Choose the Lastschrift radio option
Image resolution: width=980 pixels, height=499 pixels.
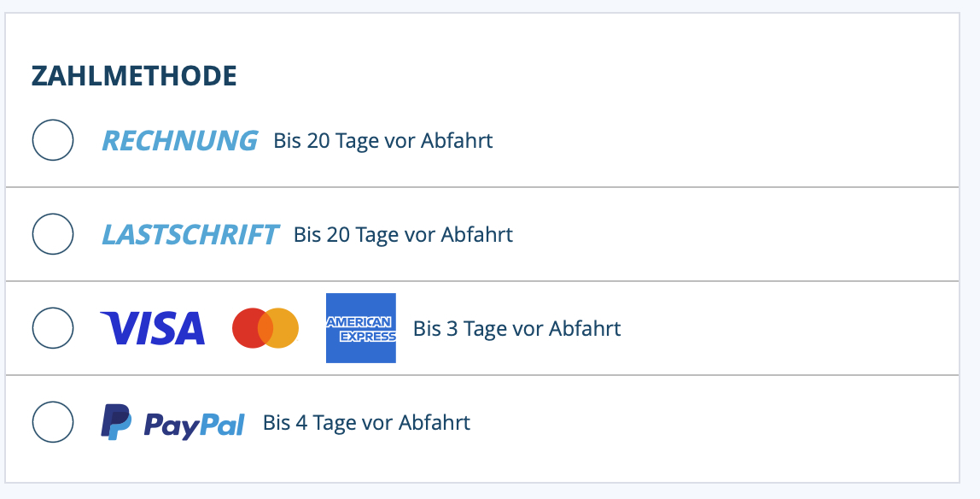[53, 234]
